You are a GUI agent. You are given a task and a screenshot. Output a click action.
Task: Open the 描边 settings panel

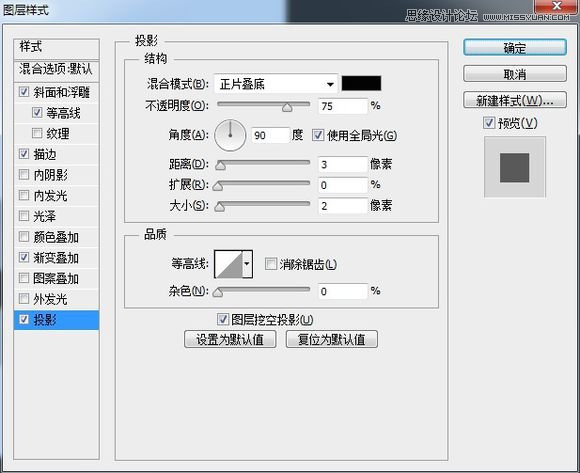45,154
